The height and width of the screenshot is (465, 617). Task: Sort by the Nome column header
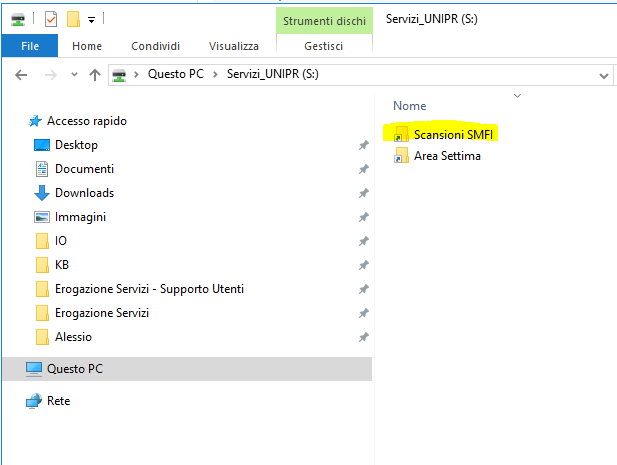click(x=410, y=105)
